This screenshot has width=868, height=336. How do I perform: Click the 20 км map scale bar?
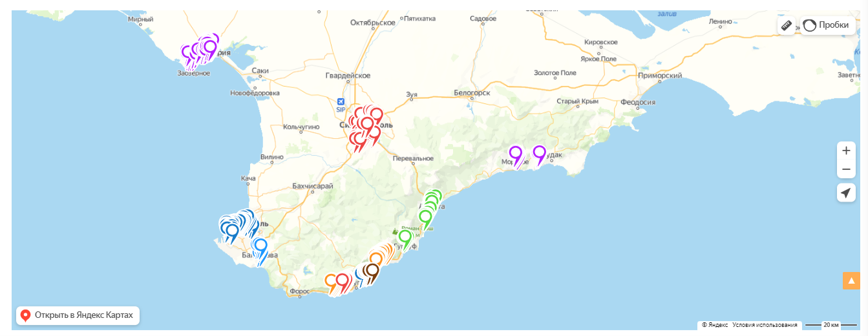pyautogui.click(x=838, y=325)
